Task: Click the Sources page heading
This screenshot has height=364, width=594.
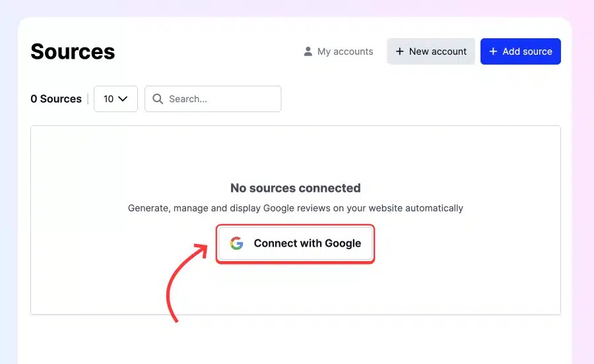Action: click(x=73, y=51)
